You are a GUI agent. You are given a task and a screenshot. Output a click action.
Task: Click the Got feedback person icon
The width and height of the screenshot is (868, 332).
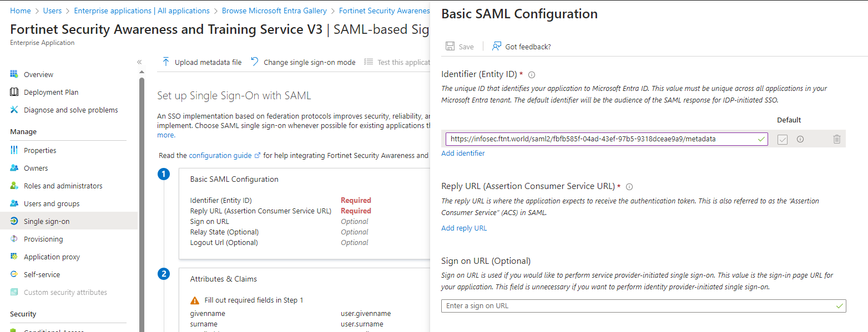coord(497,47)
